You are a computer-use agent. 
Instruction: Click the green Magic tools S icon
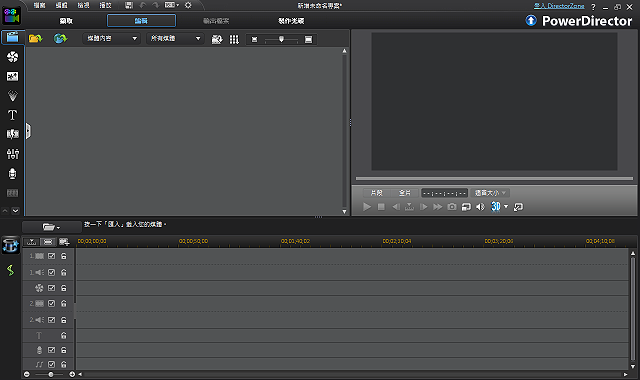point(10,270)
